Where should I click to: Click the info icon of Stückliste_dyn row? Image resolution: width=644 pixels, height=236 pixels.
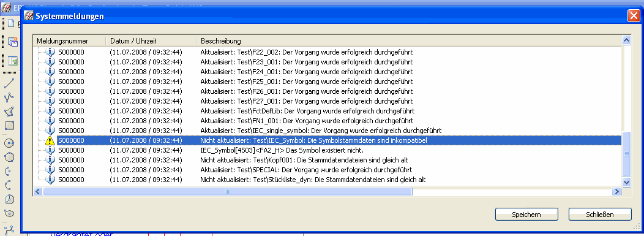[x=50, y=180]
